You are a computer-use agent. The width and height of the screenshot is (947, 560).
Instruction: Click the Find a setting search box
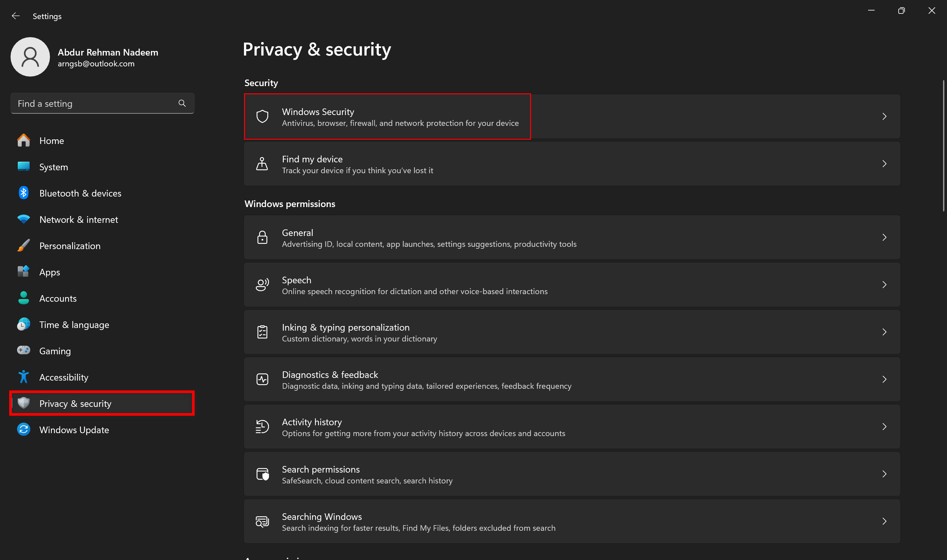click(x=94, y=104)
